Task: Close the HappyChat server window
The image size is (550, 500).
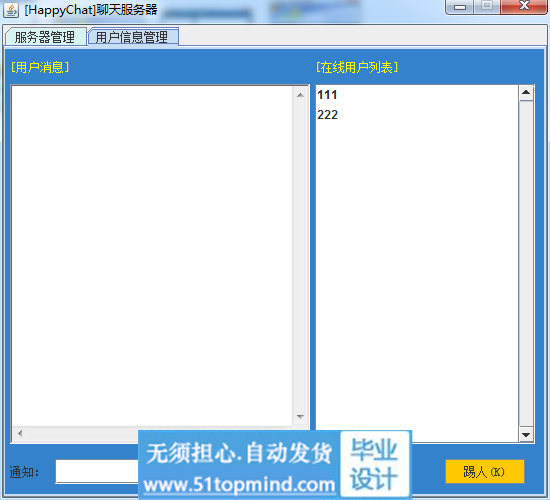Action: (x=524, y=7)
